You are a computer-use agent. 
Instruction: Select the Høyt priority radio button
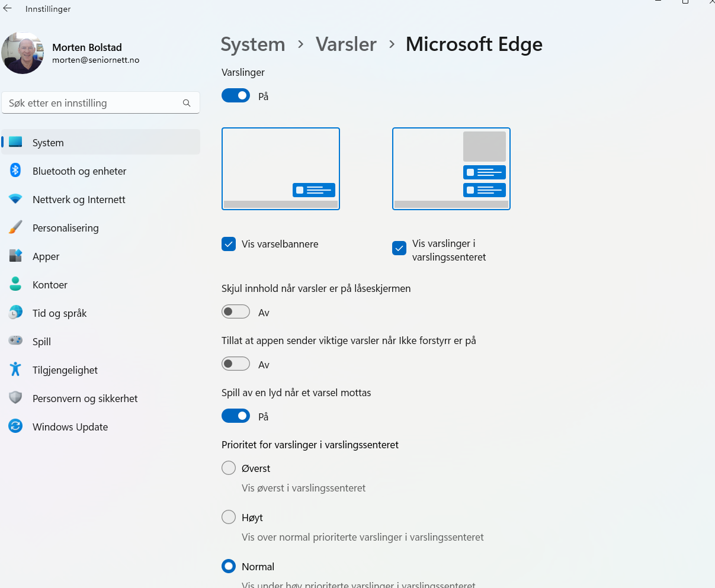229,518
